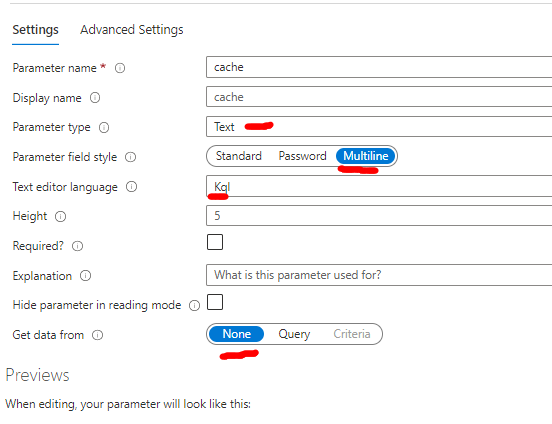Screen dimensions: 552x424
Task: Click info icon for Parameter field style
Action: point(131,157)
